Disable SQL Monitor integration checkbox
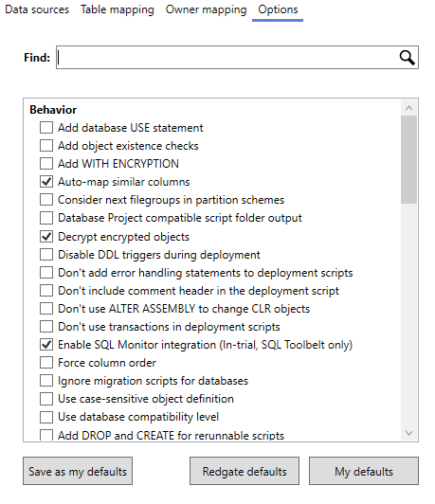435x504 pixels. pyautogui.click(x=46, y=345)
